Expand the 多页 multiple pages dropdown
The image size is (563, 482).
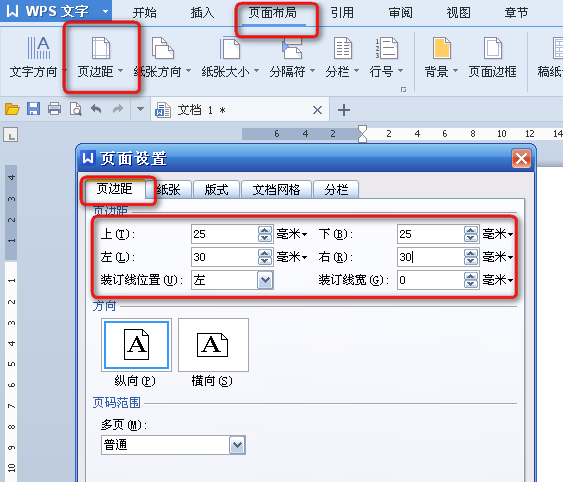[x=237, y=445]
